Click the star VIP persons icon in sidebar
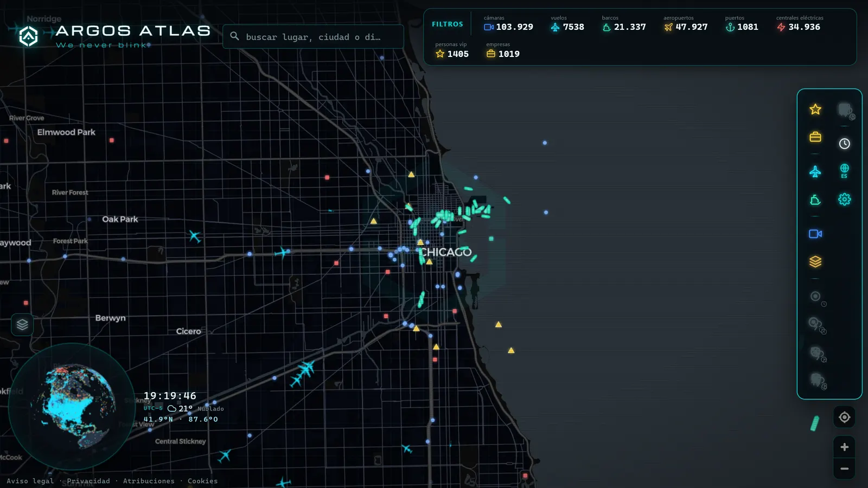868x488 pixels. pos(815,110)
